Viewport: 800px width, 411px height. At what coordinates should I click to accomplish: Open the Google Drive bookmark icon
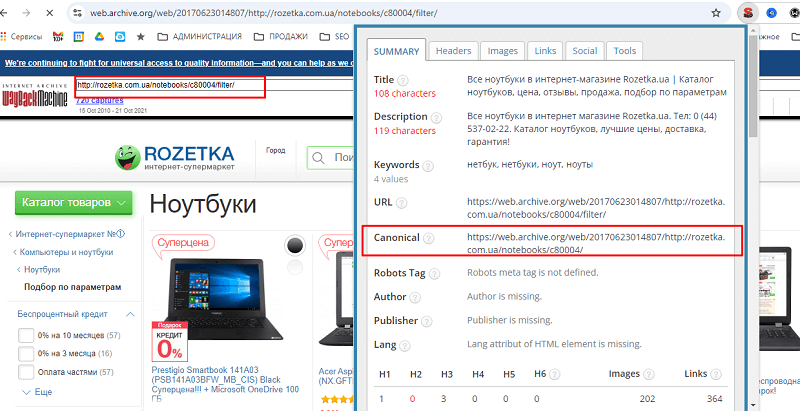[99, 37]
